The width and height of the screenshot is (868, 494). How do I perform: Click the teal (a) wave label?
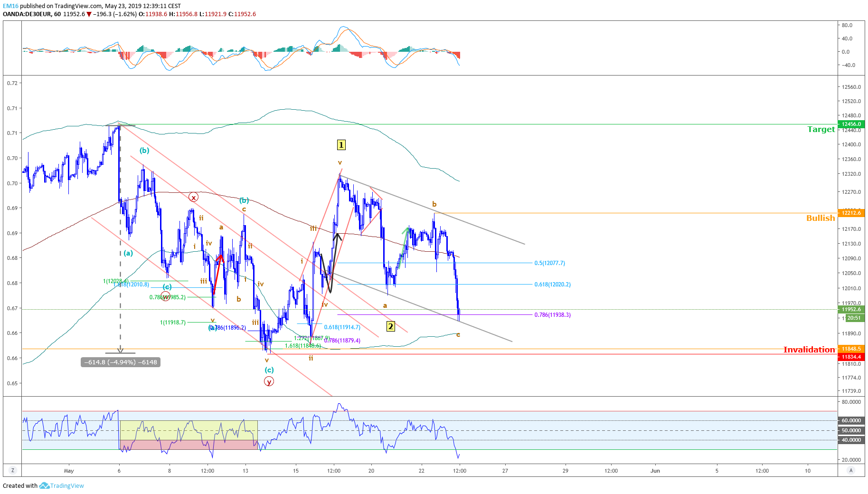[x=128, y=253]
